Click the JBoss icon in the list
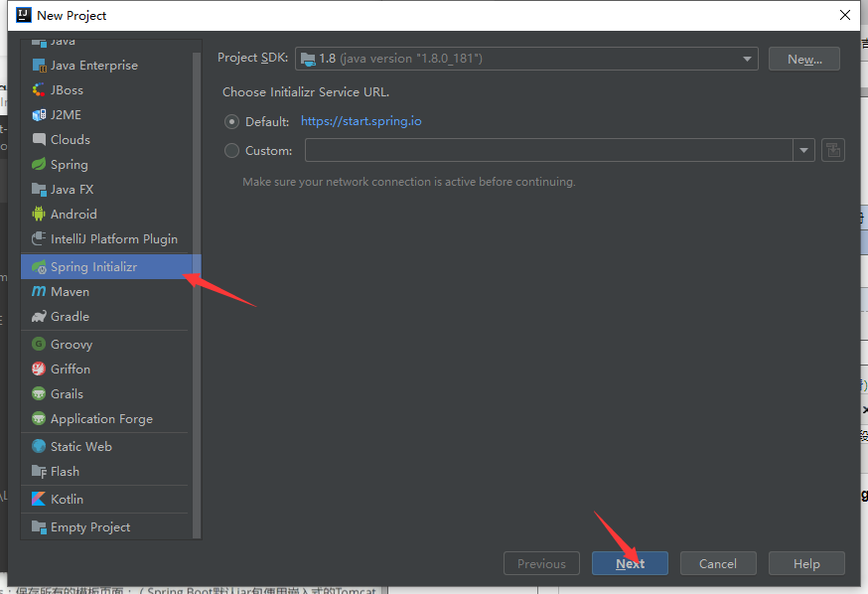Screen dimensions: 868x594 point(39,90)
